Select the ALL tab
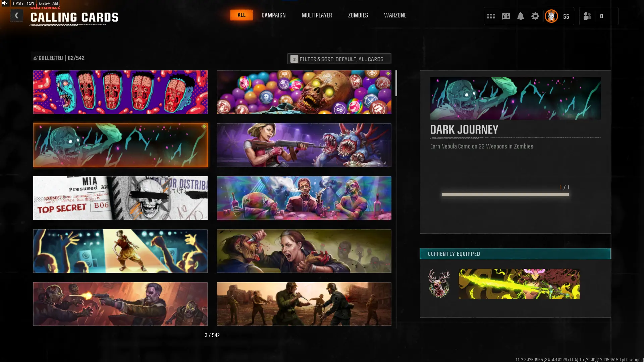Screen dimensions: 644x362 [241, 15]
